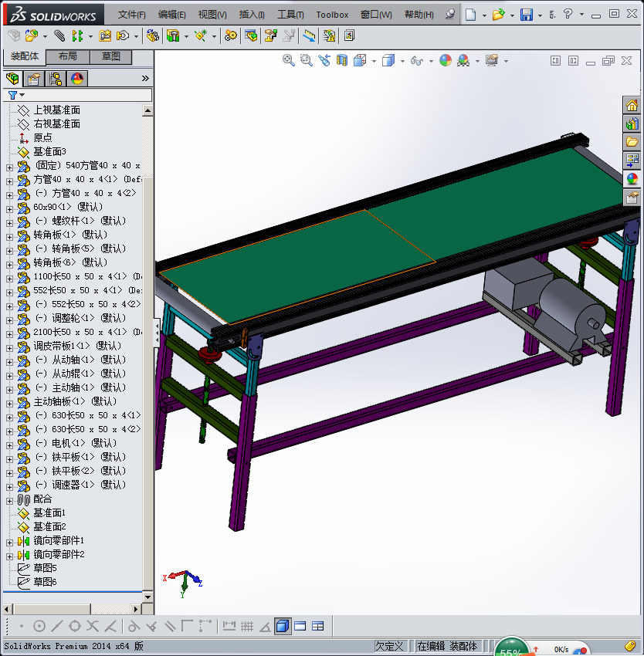The image size is (644, 656).
Task: Click the Zoom to Fit magnifier icon
Action: click(288, 61)
